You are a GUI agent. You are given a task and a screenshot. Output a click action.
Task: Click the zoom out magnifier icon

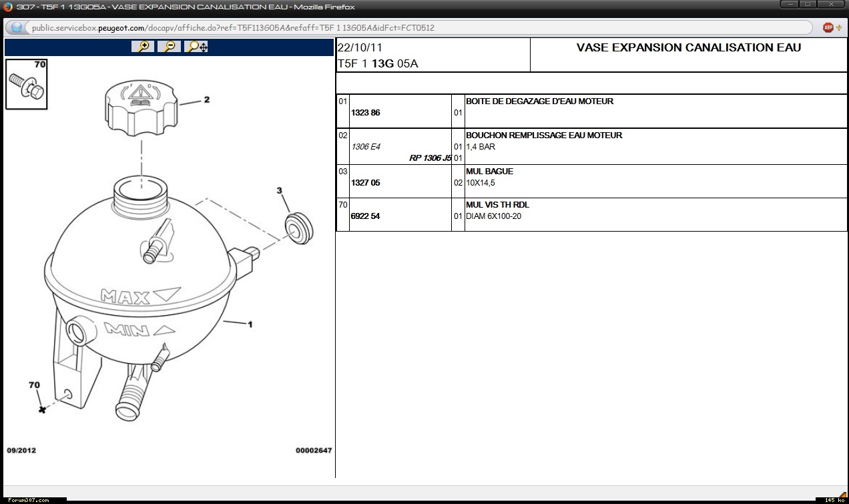[170, 47]
